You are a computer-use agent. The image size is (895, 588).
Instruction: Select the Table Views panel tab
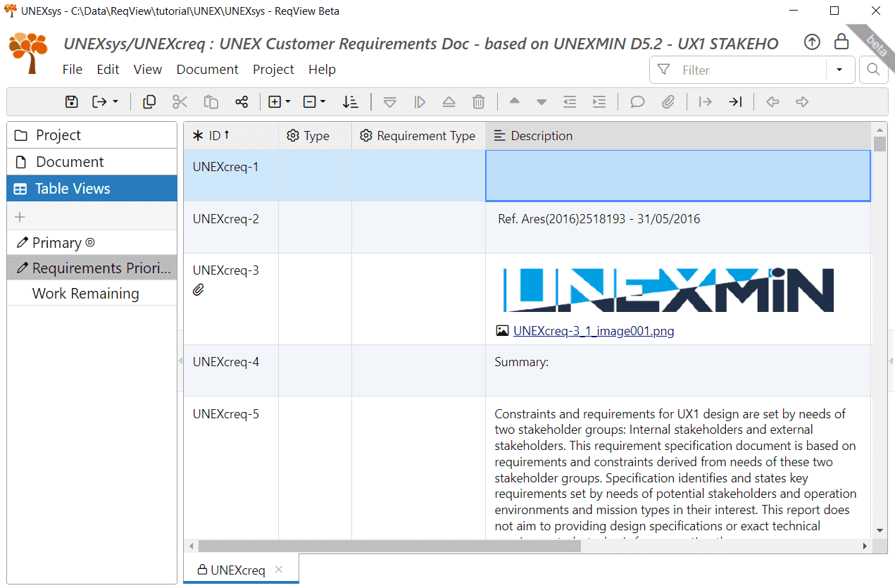click(x=92, y=189)
